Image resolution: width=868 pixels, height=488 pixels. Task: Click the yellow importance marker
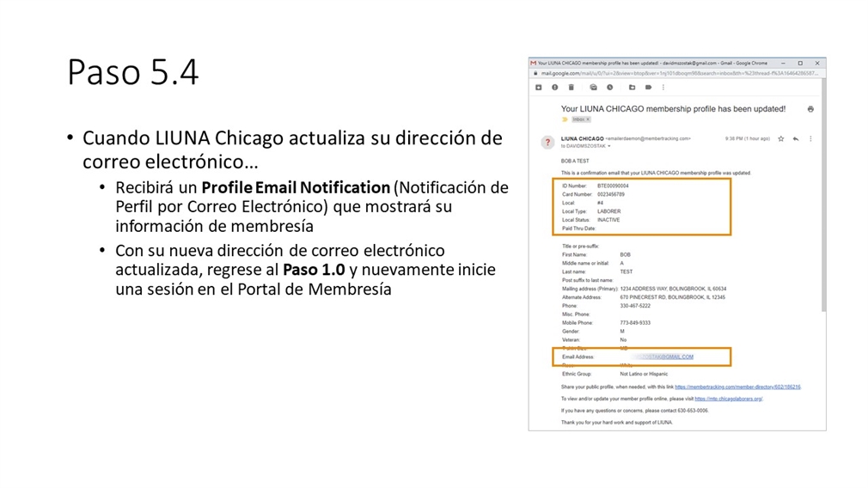tap(565, 119)
